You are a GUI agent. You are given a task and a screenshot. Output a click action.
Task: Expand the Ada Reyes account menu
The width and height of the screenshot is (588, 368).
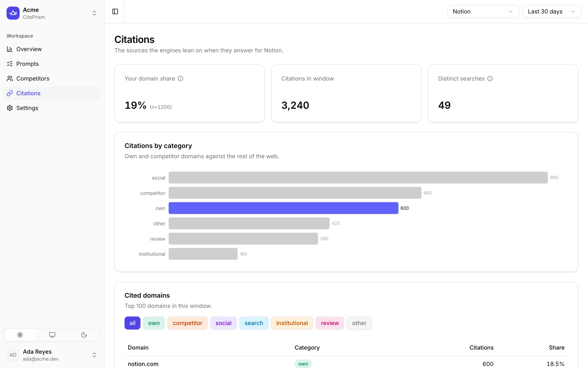pos(94,355)
